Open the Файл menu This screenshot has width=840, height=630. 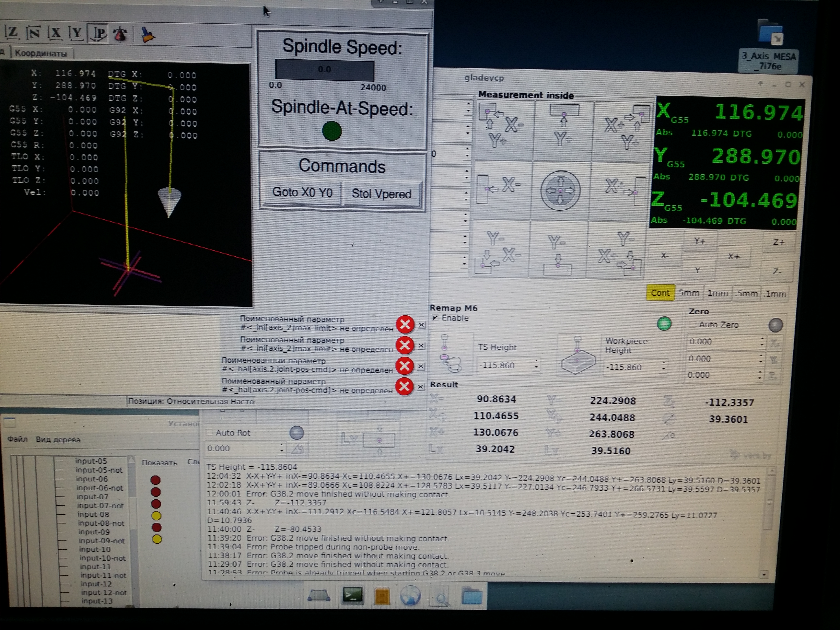click(17, 439)
